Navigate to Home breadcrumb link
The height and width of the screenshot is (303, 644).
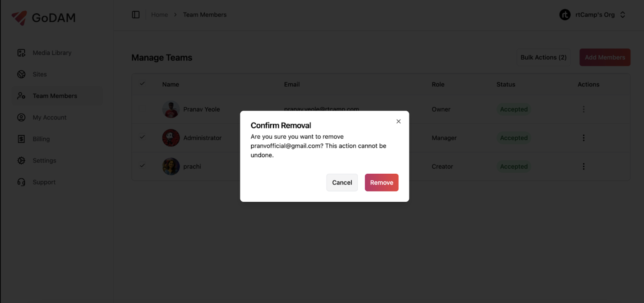click(x=159, y=15)
